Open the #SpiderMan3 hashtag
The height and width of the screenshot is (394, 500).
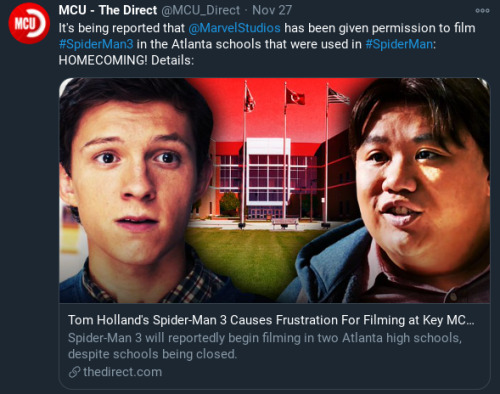coord(96,44)
